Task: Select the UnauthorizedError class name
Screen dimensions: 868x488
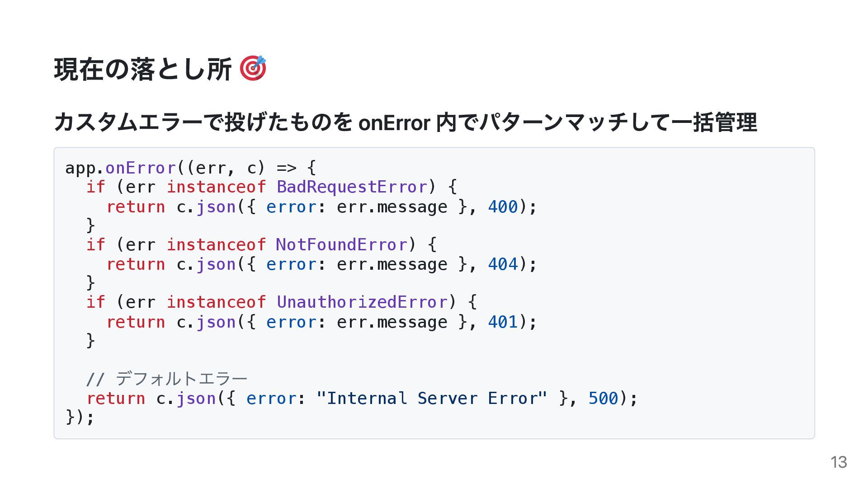Action: (362, 302)
